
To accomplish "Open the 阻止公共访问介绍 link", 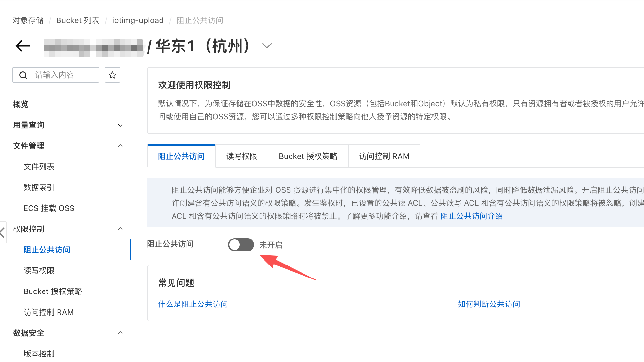I will point(471,216).
